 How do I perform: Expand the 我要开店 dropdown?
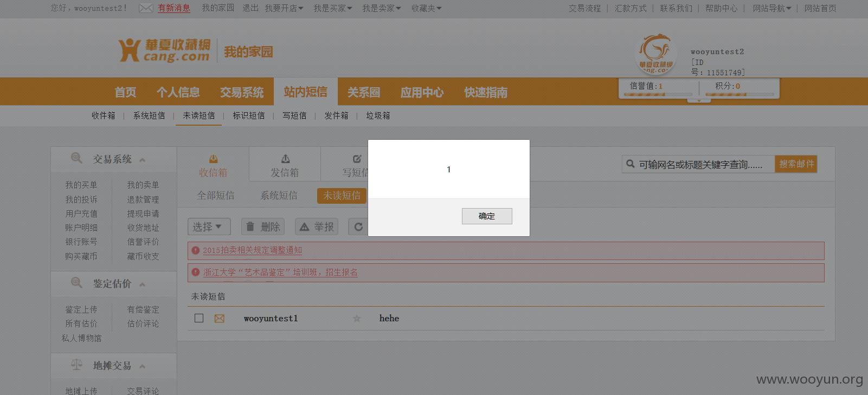pos(284,8)
